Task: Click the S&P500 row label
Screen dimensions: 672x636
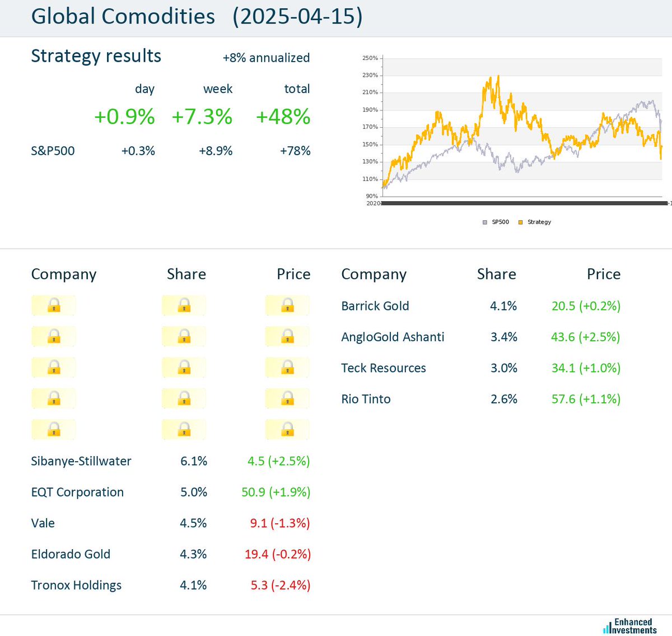Action: coord(53,151)
